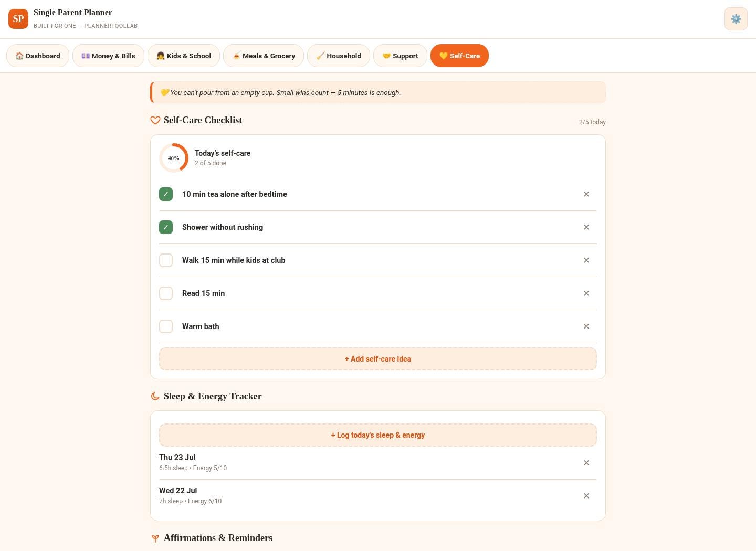Viewport: 756px width, 551px height.
Task: Uncheck '10 min tea alone after bedtime'
Action: point(166,194)
